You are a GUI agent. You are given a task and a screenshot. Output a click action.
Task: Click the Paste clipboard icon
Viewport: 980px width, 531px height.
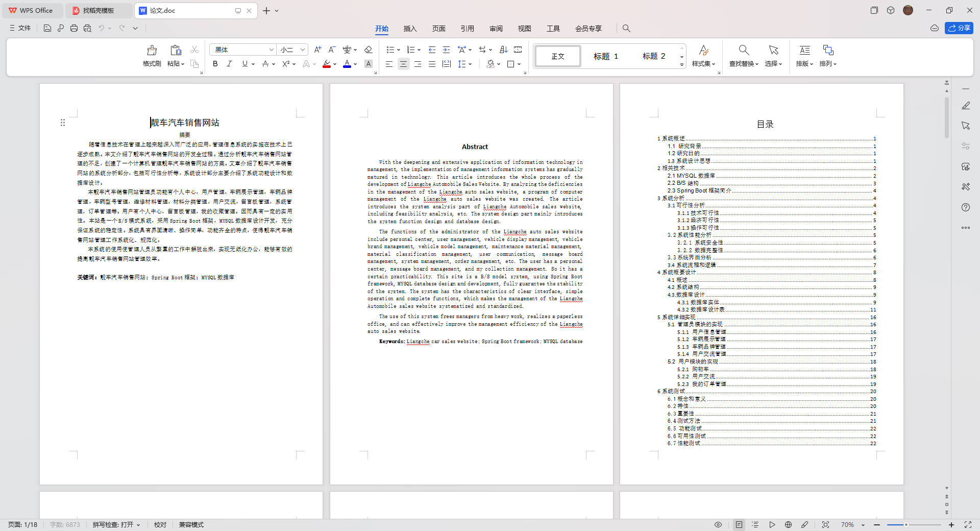(176, 50)
